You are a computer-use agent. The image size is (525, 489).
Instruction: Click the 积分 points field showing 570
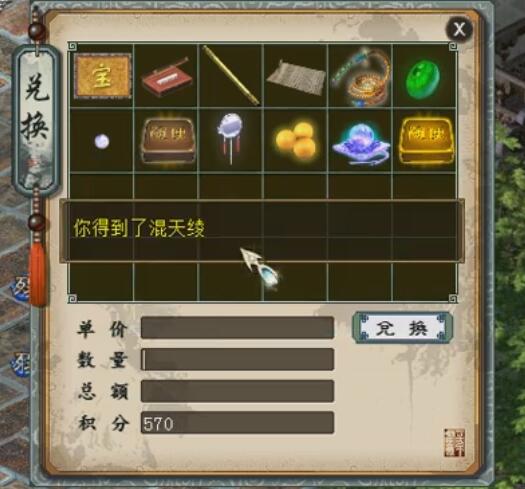pos(237,423)
